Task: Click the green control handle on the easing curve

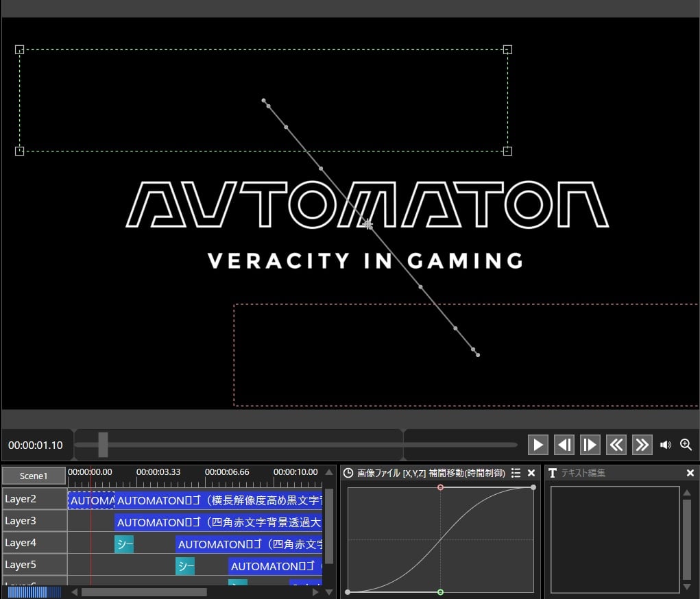Action: coord(441,592)
